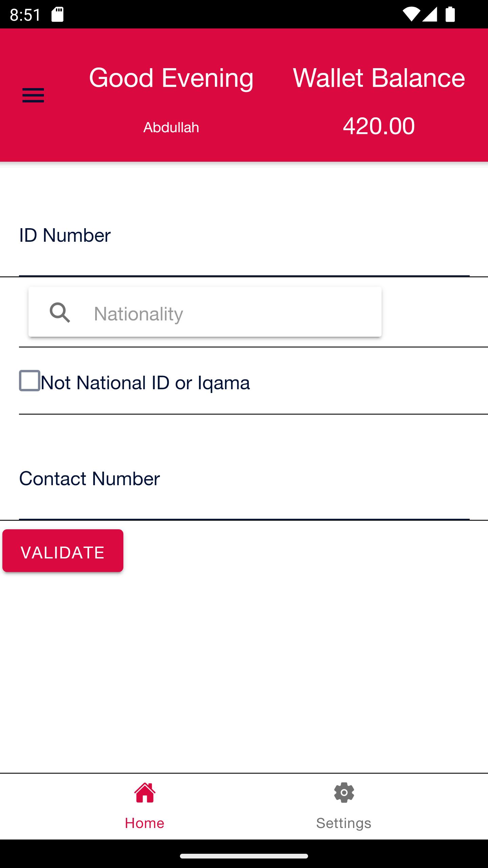Tap the Wi-Fi signal status icon
This screenshot has width=488, height=868.
point(411,15)
